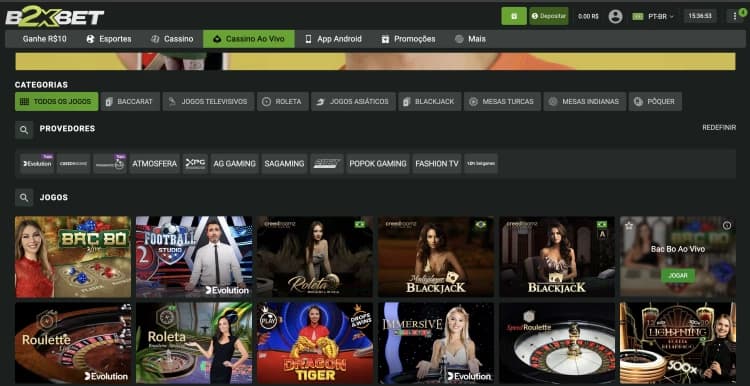Open the user profile icon
Image resolution: width=750 pixels, height=386 pixels.
615,16
